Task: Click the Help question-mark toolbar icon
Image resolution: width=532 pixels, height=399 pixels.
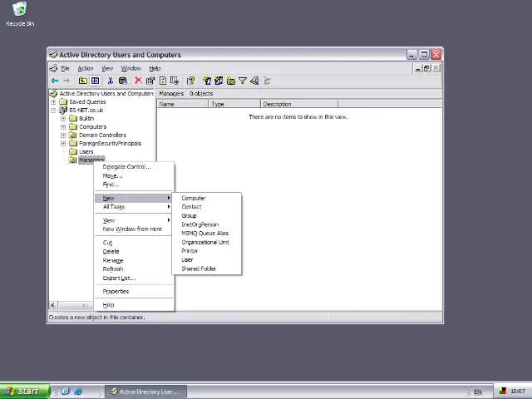Action: (190, 81)
